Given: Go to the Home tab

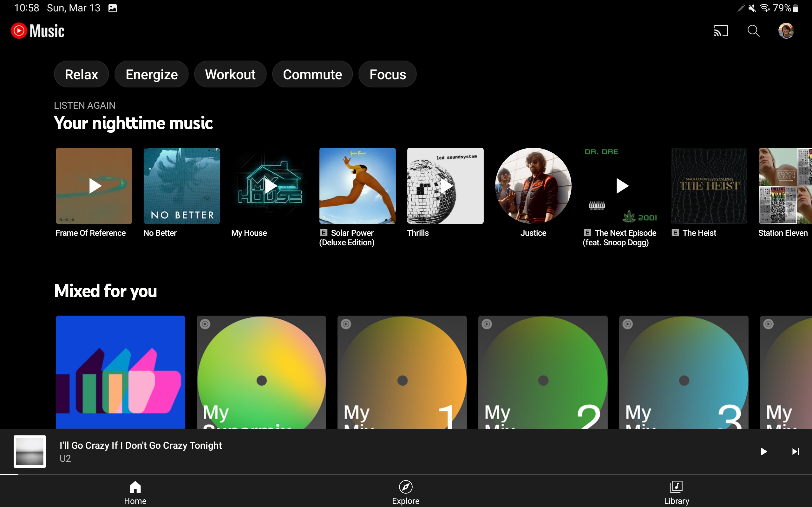Looking at the screenshot, I should coord(135,491).
